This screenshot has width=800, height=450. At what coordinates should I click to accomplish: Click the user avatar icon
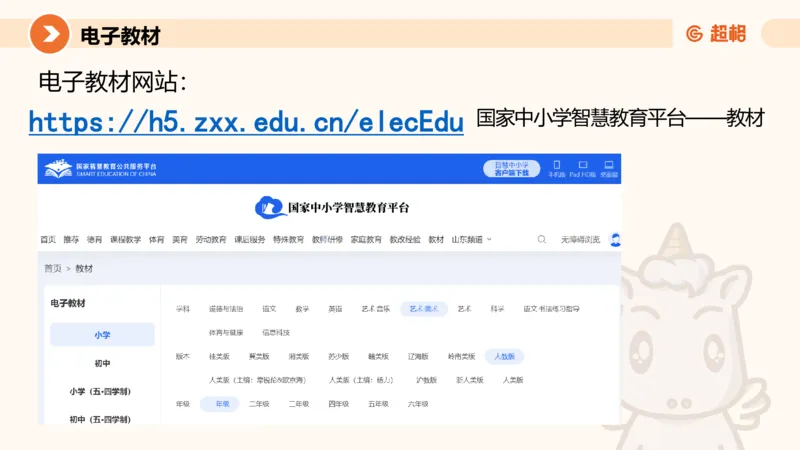(x=615, y=239)
